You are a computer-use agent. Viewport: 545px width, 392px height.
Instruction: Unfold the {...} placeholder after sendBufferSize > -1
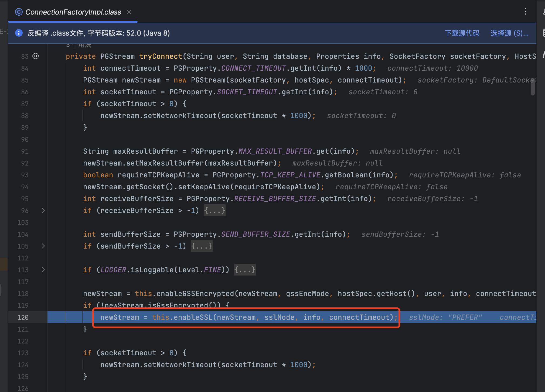202,246
